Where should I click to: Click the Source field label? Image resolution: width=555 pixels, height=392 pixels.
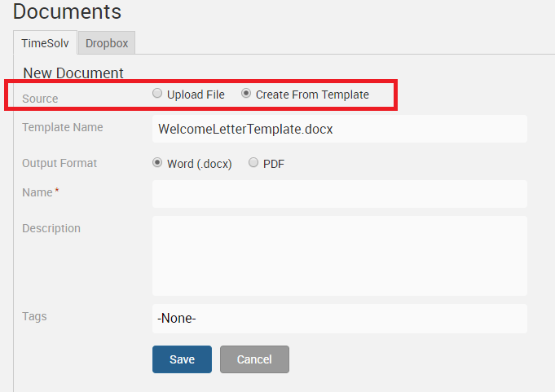[40, 99]
